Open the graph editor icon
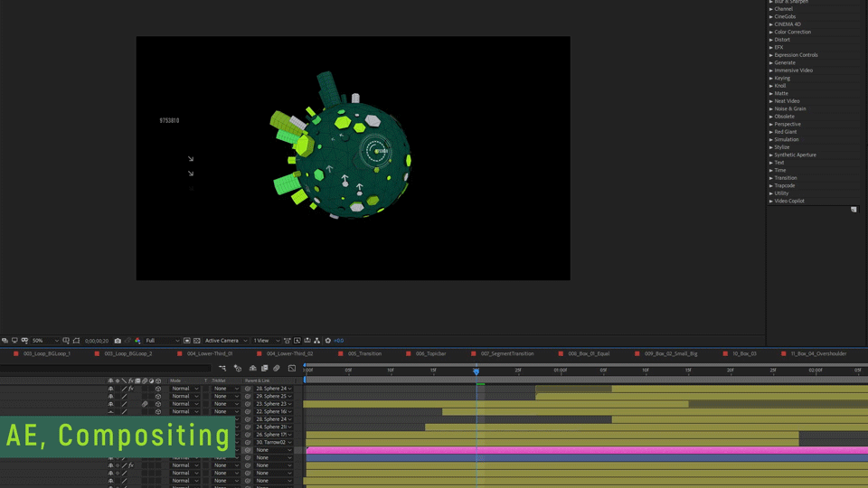Screen dimensions: 868x488 pos(292,368)
